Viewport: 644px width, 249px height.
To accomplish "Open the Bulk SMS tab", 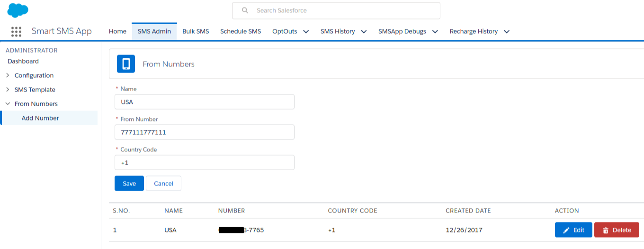I will (196, 31).
